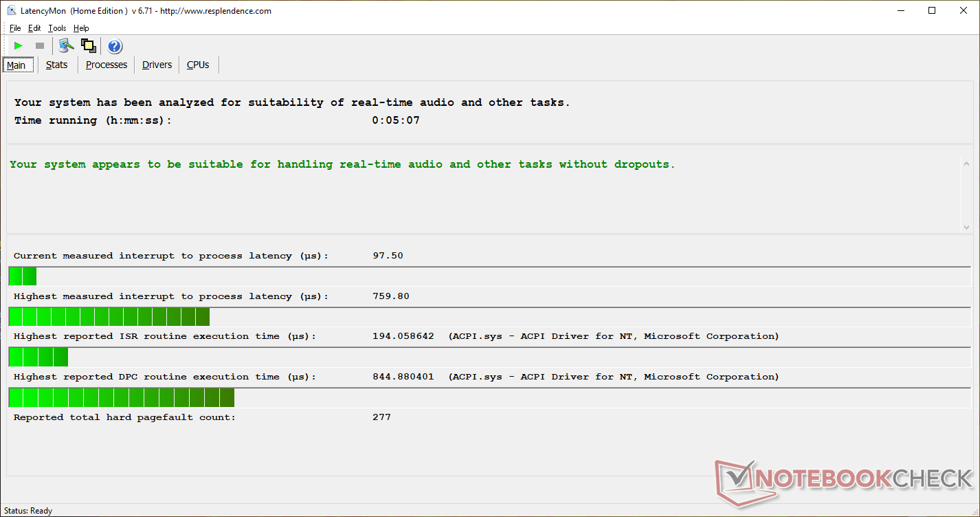This screenshot has width=980, height=517.
Task: Click the highest ISR routine execution bar
Action: tap(38, 357)
